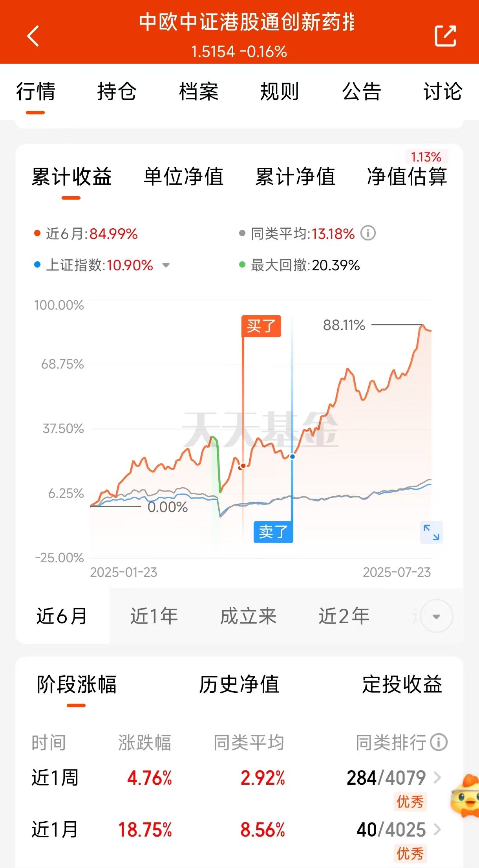
Task: Open the 上证指数 benchmark dropdown
Action: click(166, 265)
